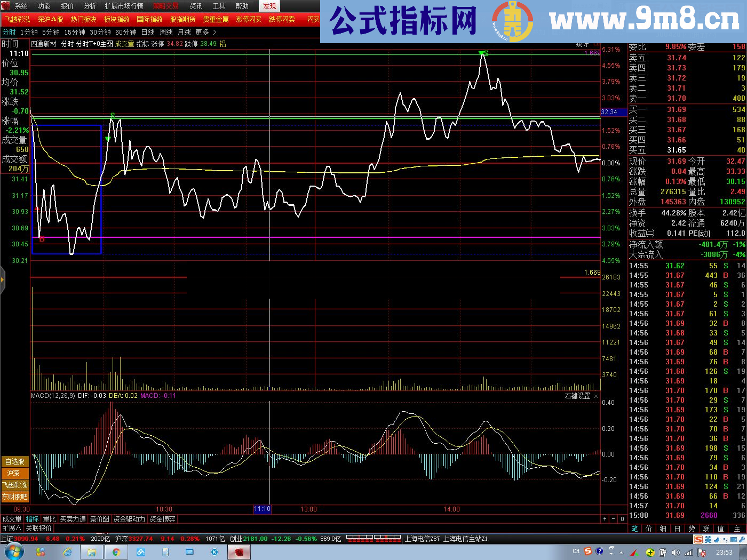747x560 pixels.
Task: Open the 策略交易 menu
Action: pyautogui.click(x=165, y=6)
